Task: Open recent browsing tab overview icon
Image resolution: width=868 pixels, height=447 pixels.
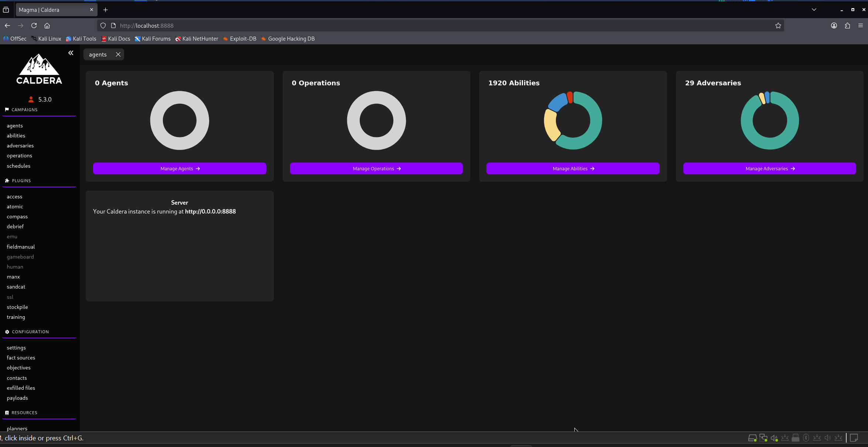Action: (x=6, y=10)
